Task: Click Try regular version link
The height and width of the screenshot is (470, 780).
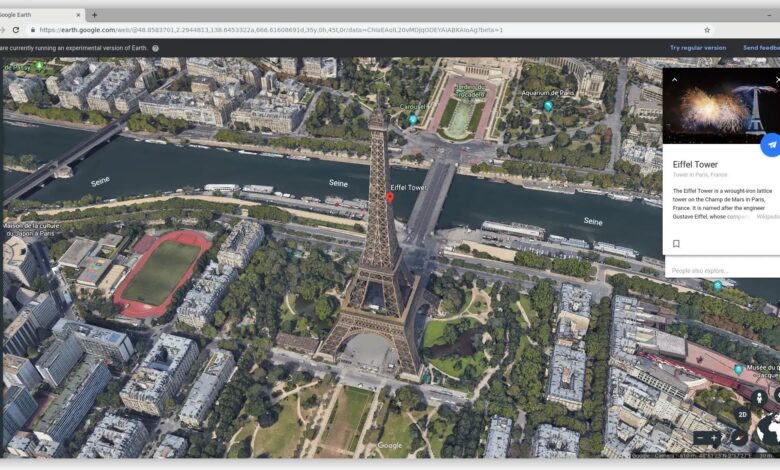Action: click(698, 48)
